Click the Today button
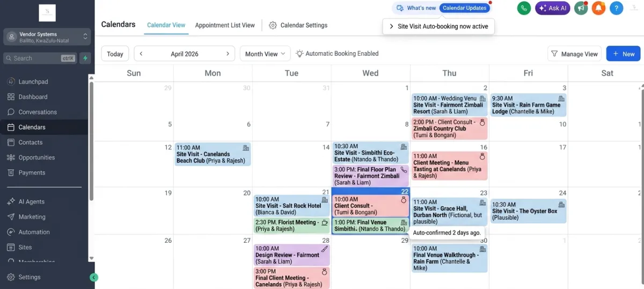644x289 pixels. pyautogui.click(x=115, y=54)
